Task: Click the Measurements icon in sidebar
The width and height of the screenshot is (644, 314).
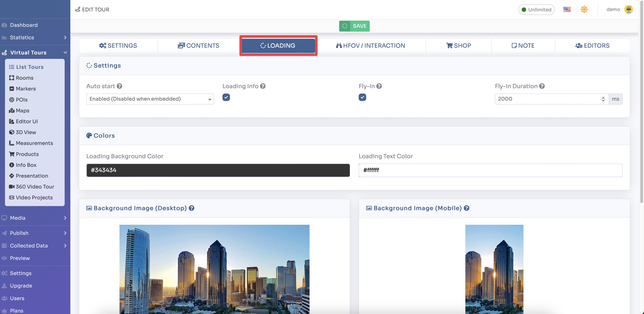Action: click(12, 143)
